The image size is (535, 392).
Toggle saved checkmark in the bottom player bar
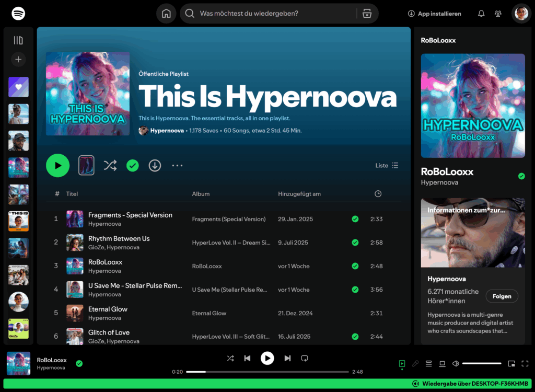coord(79,364)
